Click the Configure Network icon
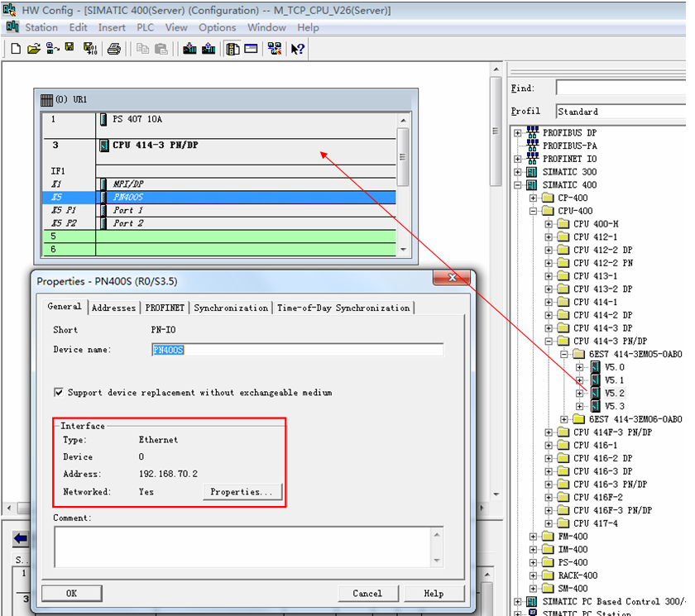Image resolution: width=695 pixels, height=616 pixels. [274, 49]
